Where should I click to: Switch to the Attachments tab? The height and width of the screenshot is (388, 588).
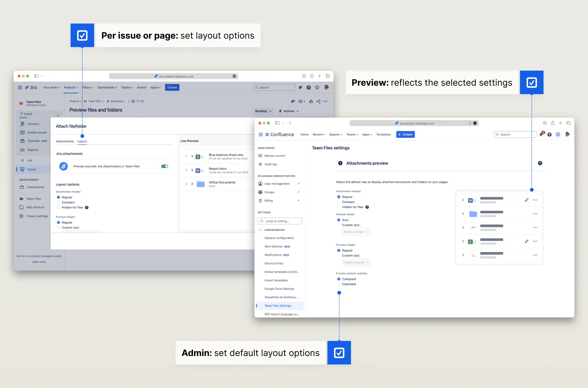[x=65, y=141]
